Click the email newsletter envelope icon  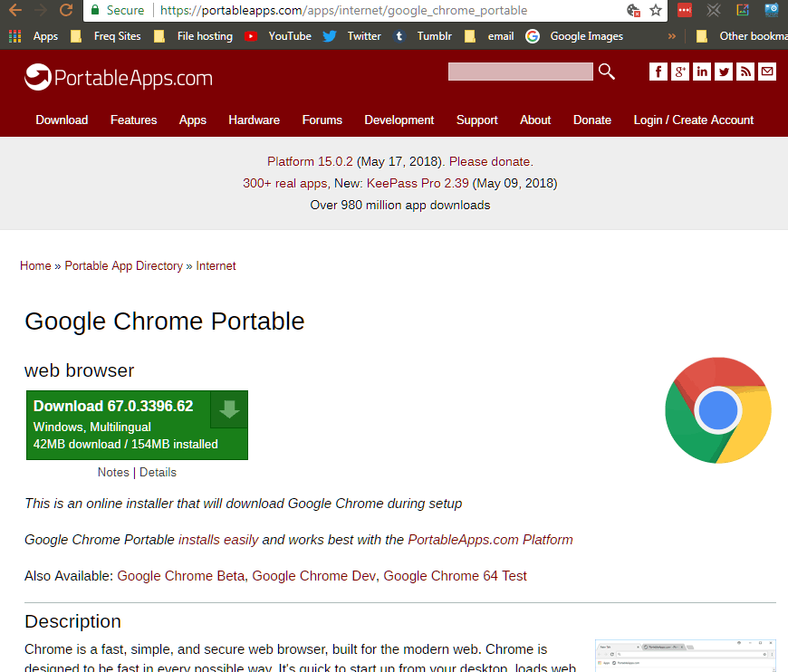(x=767, y=72)
